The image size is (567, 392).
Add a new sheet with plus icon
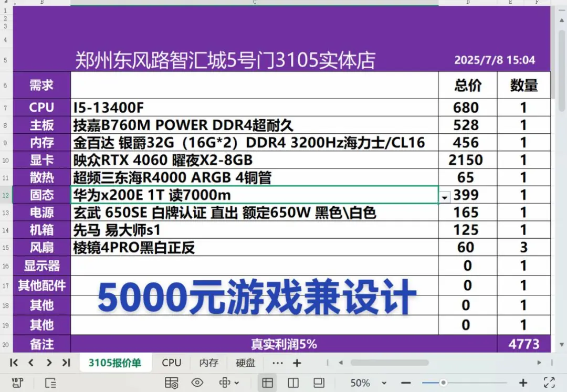[x=297, y=363]
